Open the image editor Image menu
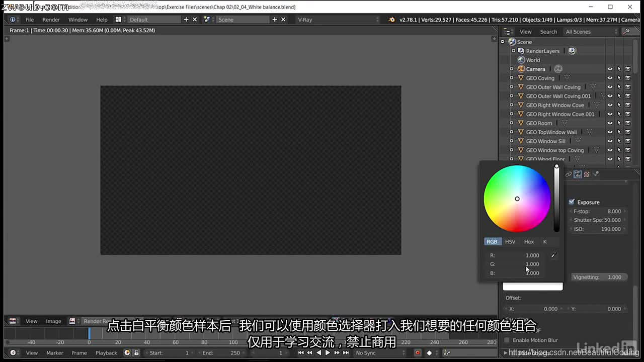Image resolution: width=644 pixels, height=362 pixels. pos(53,321)
